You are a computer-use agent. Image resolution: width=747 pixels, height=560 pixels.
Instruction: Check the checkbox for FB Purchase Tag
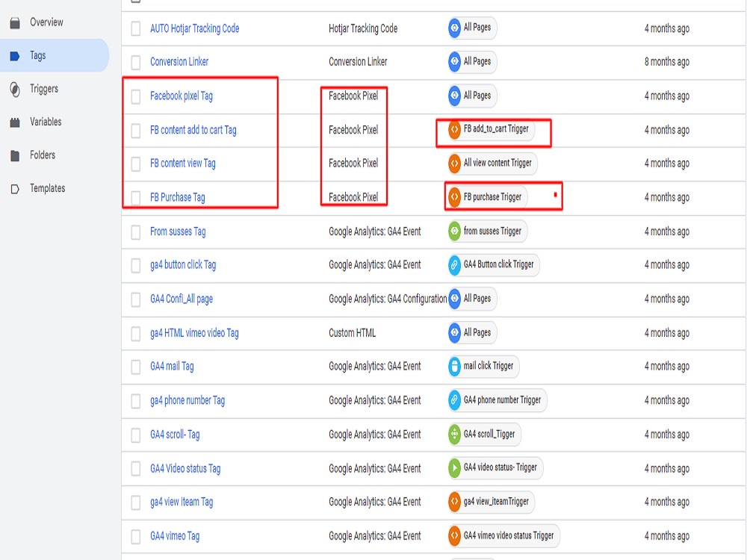pos(135,197)
